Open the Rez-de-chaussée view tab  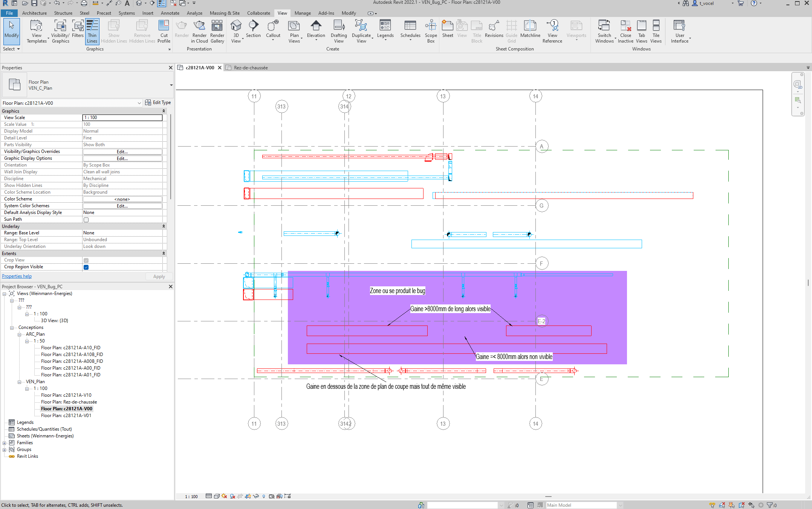[250, 67]
